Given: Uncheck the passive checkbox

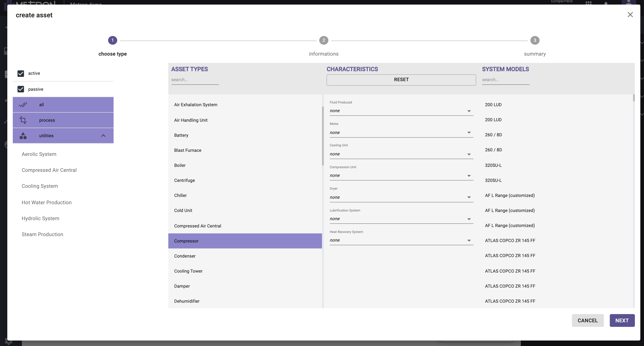Looking at the screenshot, I should (x=21, y=89).
